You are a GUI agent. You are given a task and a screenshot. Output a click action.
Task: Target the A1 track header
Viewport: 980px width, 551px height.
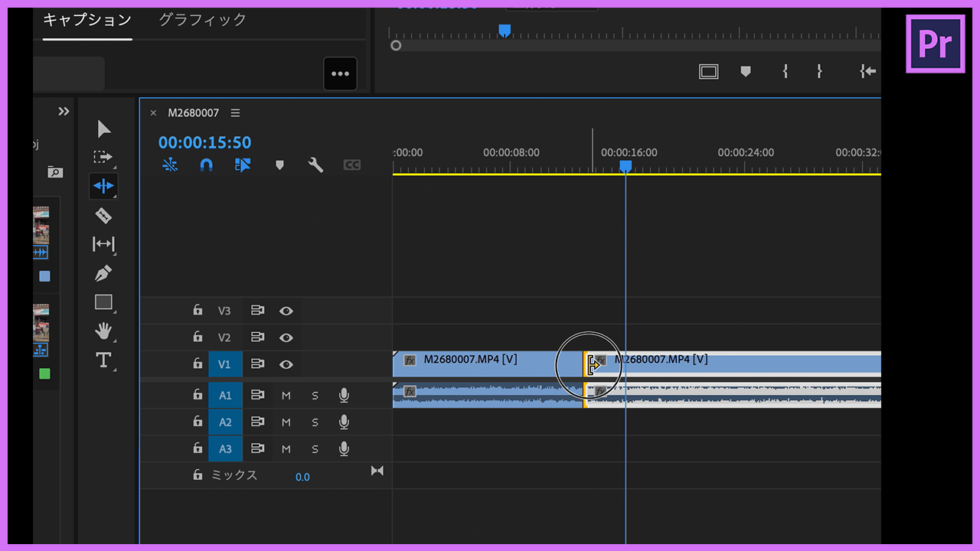(x=225, y=395)
